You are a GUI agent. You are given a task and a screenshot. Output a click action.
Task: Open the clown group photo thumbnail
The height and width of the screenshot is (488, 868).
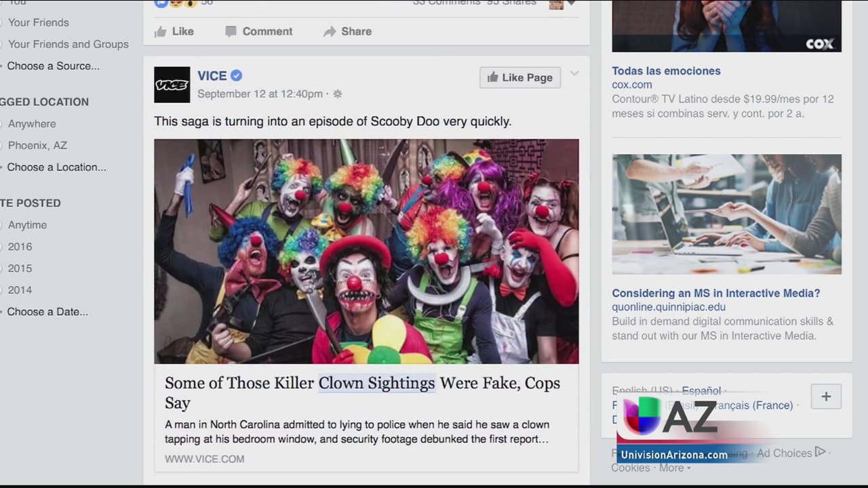click(366, 251)
